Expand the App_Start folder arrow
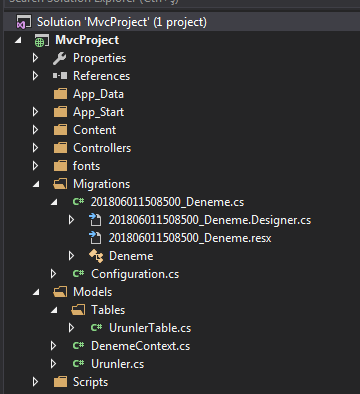 pyautogui.click(x=35, y=112)
